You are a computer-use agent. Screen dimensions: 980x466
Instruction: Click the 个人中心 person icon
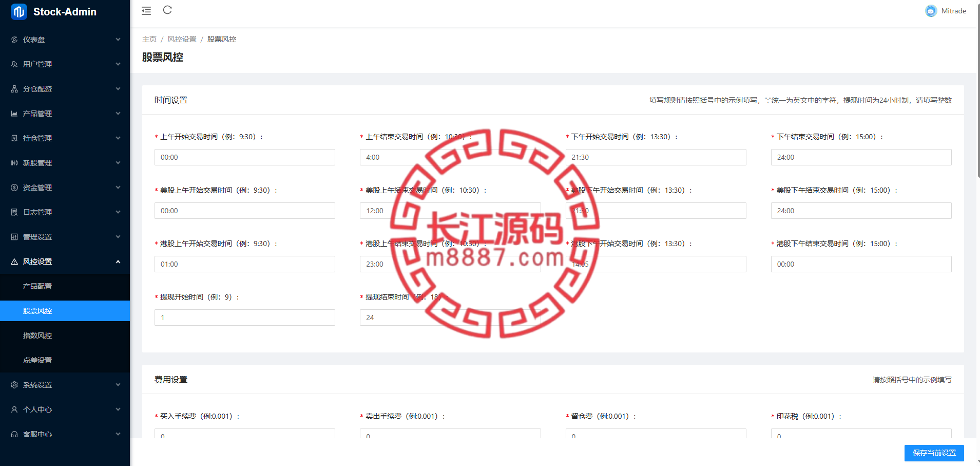14,409
